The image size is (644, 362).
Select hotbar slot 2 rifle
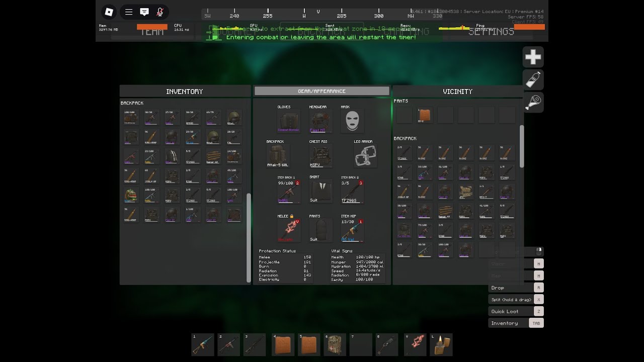click(229, 344)
